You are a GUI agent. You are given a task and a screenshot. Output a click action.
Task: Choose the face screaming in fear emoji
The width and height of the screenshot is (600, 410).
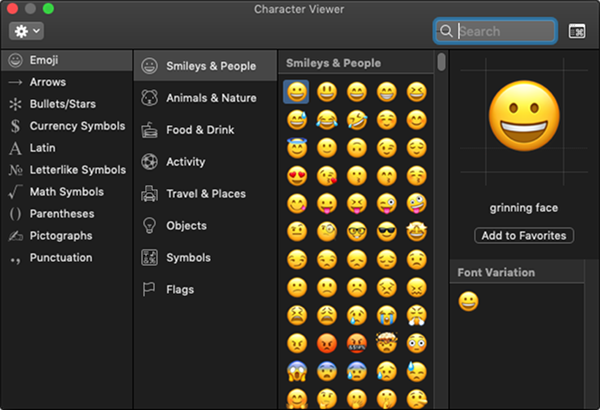click(297, 371)
